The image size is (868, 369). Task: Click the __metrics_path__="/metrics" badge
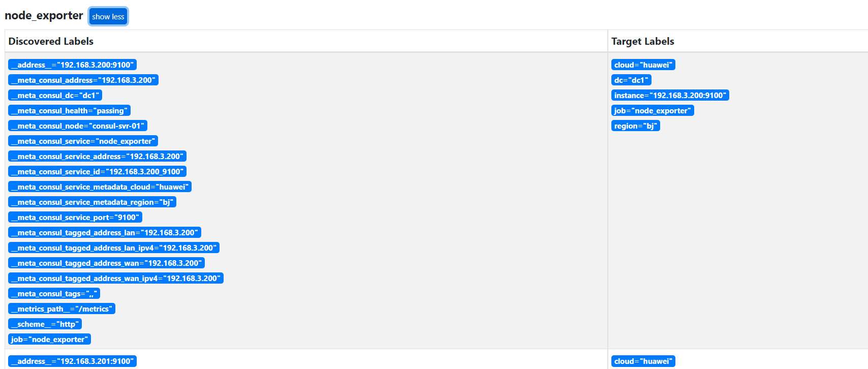coord(61,309)
